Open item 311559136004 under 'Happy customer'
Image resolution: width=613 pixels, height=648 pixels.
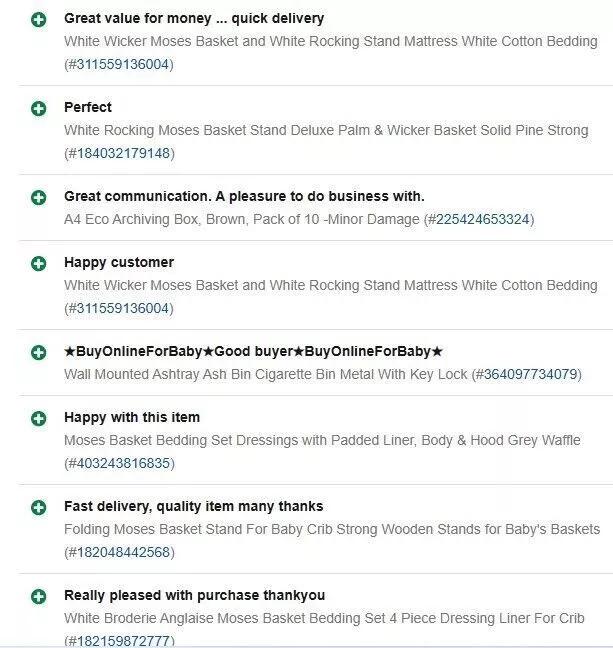coord(119,308)
